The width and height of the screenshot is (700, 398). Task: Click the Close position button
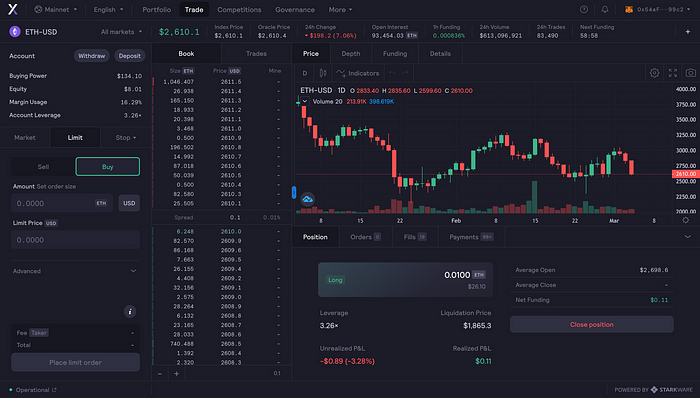tap(592, 324)
